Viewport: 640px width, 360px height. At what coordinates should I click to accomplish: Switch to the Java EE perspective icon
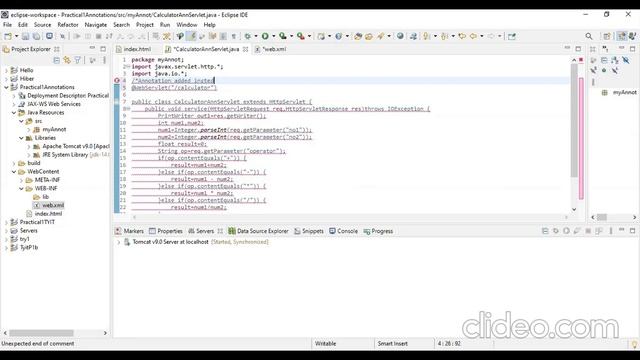621,36
